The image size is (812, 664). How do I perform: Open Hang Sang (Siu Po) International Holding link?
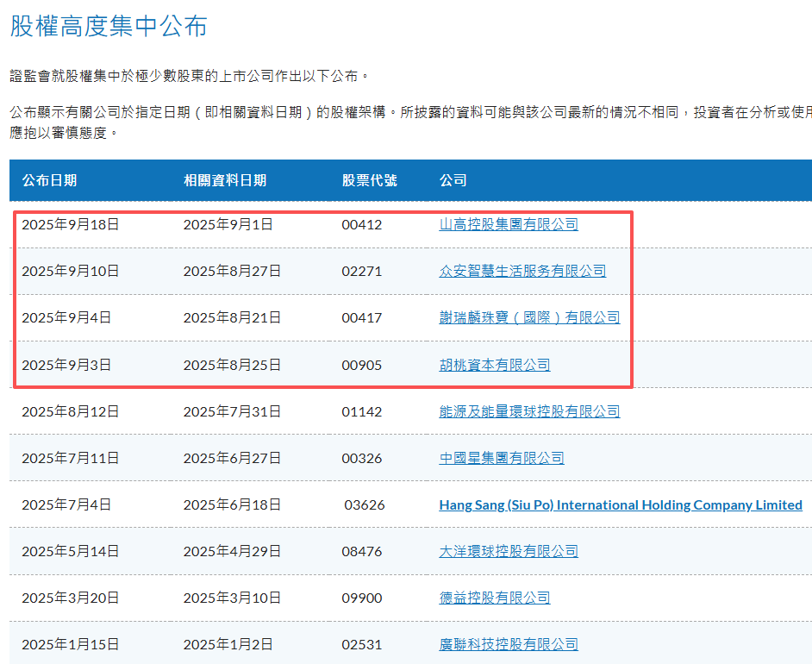[621, 505]
